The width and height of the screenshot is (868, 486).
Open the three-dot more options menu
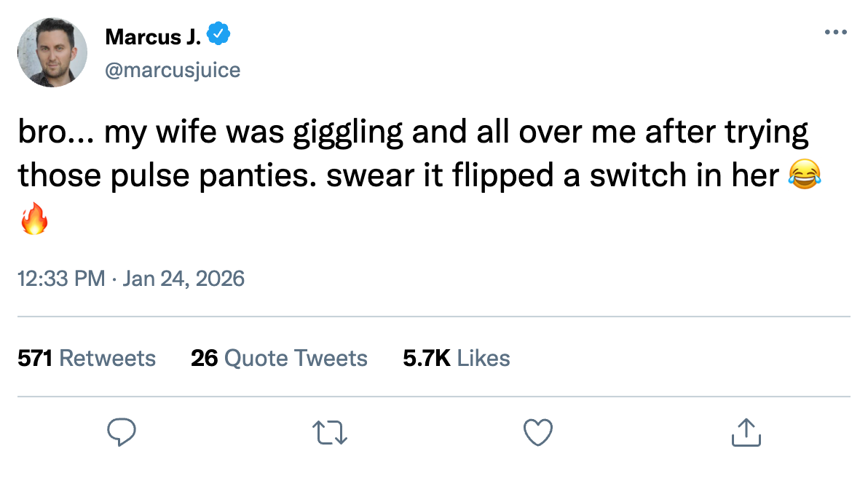pos(835,33)
